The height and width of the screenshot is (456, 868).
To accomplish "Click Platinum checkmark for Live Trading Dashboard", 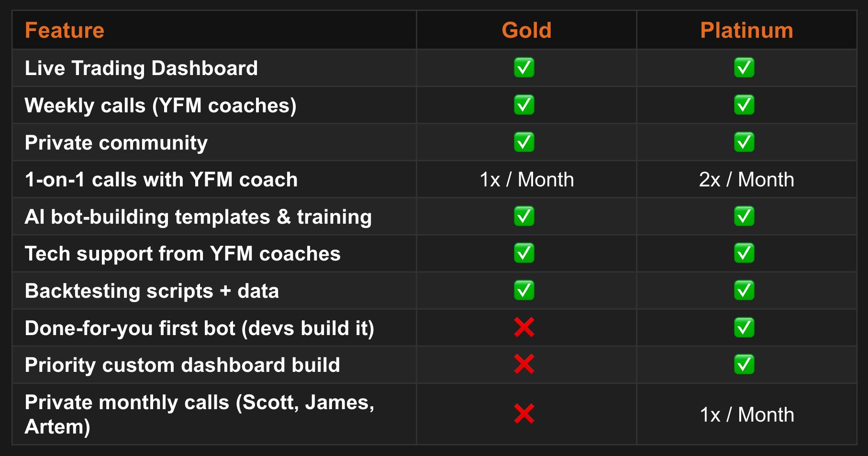I will pyautogui.click(x=744, y=67).
